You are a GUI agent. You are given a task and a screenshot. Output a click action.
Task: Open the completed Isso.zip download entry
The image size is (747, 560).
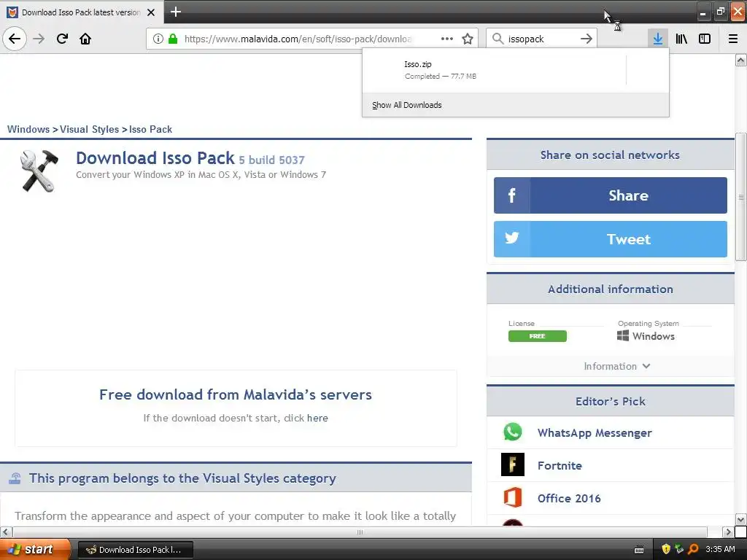pos(494,70)
